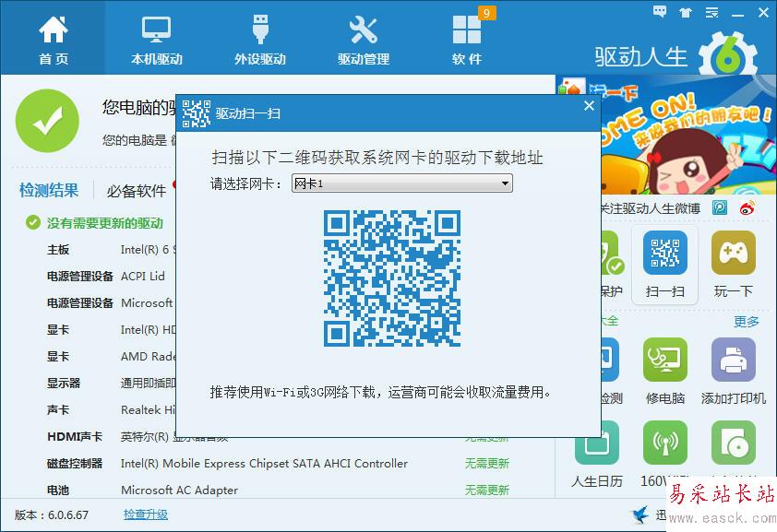The image size is (777, 532).
Task: Click the 没有需要更新的驱动 status text
Action: click(x=105, y=223)
